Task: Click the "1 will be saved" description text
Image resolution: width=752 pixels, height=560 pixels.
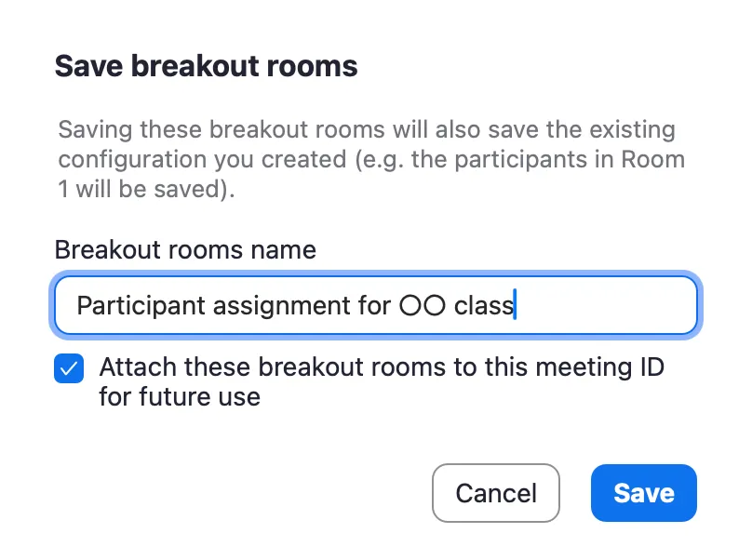Action: [144, 189]
